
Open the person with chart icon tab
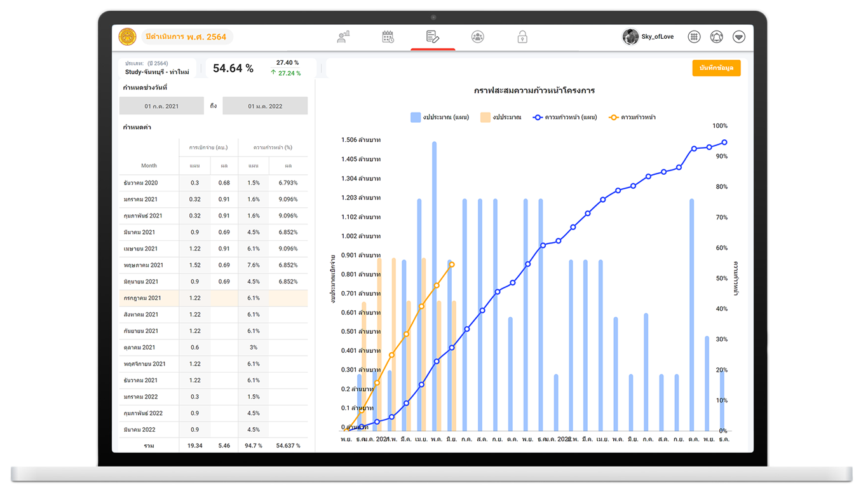tap(343, 37)
